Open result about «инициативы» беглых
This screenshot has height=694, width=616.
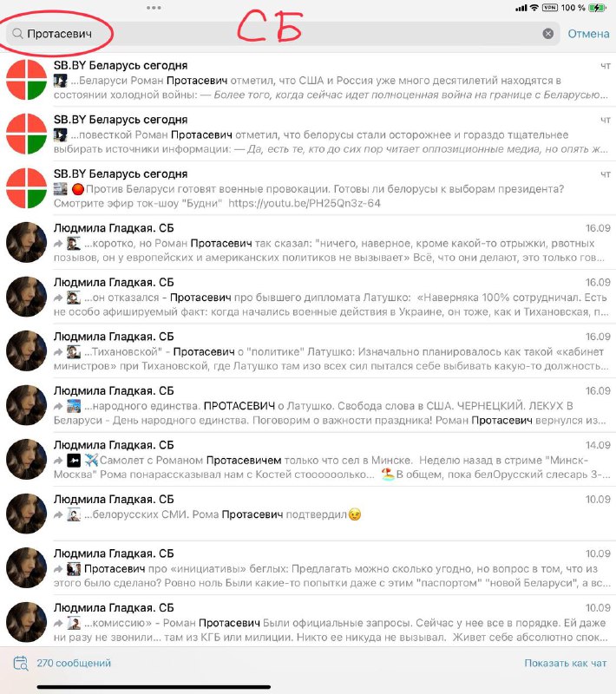pos(310,568)
